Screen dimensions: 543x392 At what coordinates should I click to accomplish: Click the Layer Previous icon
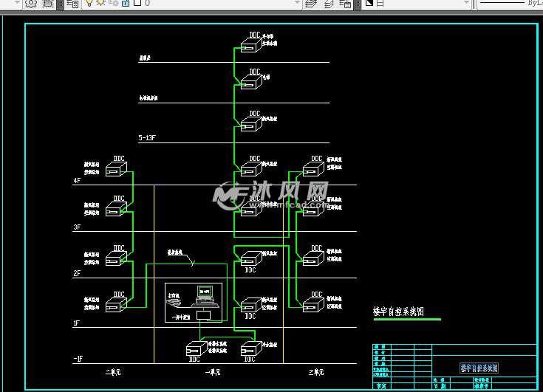point(329,4)
